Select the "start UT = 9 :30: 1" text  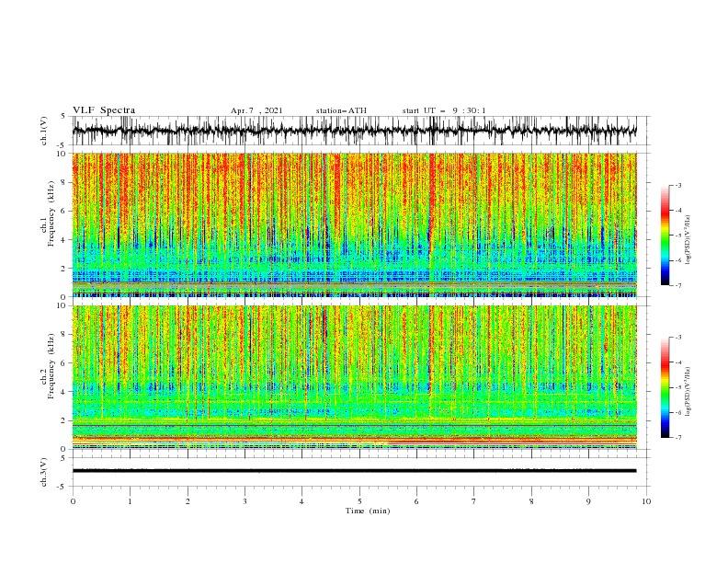(x=444, y=110)
